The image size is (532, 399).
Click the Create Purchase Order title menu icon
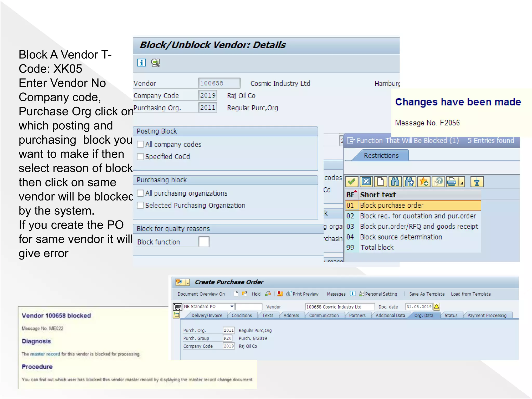180,282
